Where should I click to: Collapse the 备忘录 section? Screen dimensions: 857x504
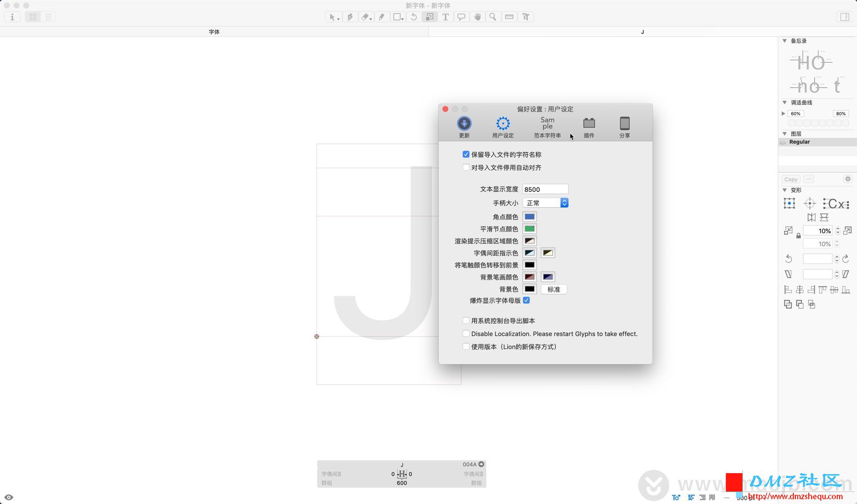pyautogui.click(x=785, y=41)
